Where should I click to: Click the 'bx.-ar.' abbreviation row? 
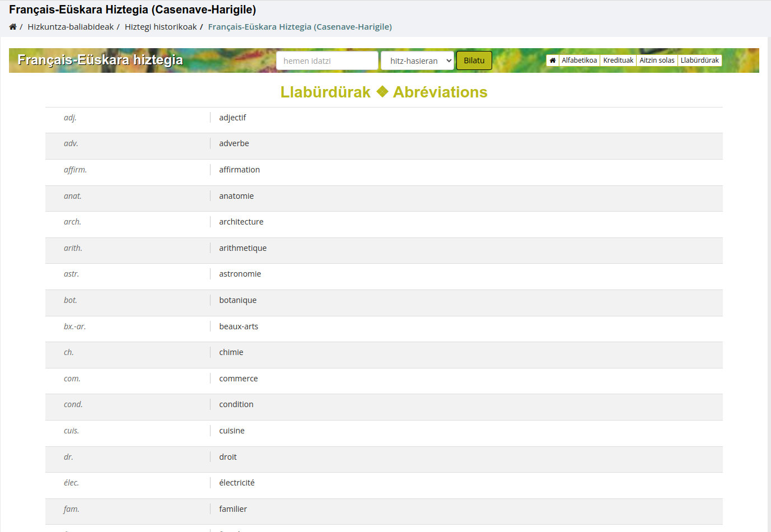coord(74,326)
